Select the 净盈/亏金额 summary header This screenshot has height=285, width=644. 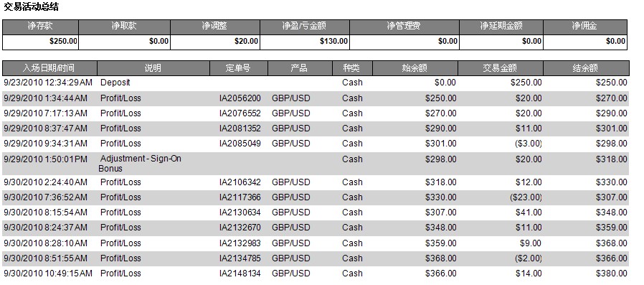coord(304,27)
